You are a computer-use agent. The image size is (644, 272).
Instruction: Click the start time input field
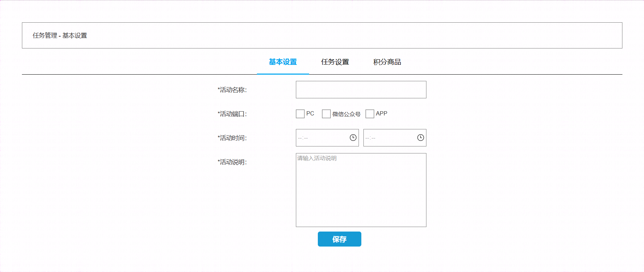click(327, 138)
